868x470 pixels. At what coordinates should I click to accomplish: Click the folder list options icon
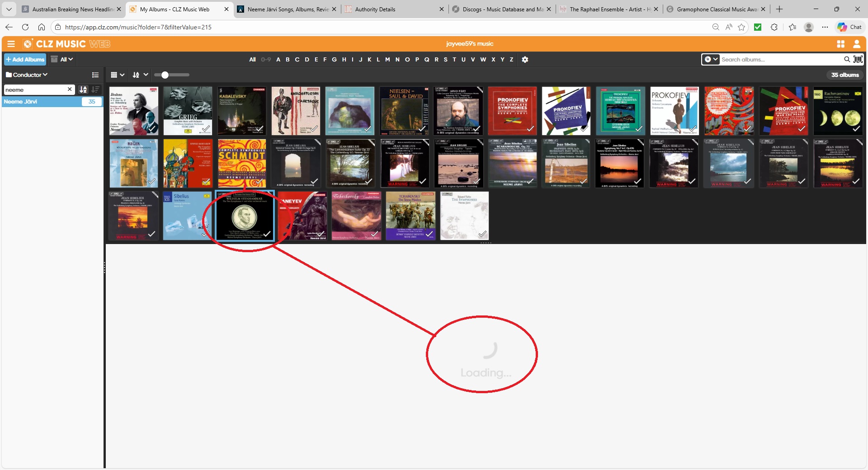tap(95, 75)
